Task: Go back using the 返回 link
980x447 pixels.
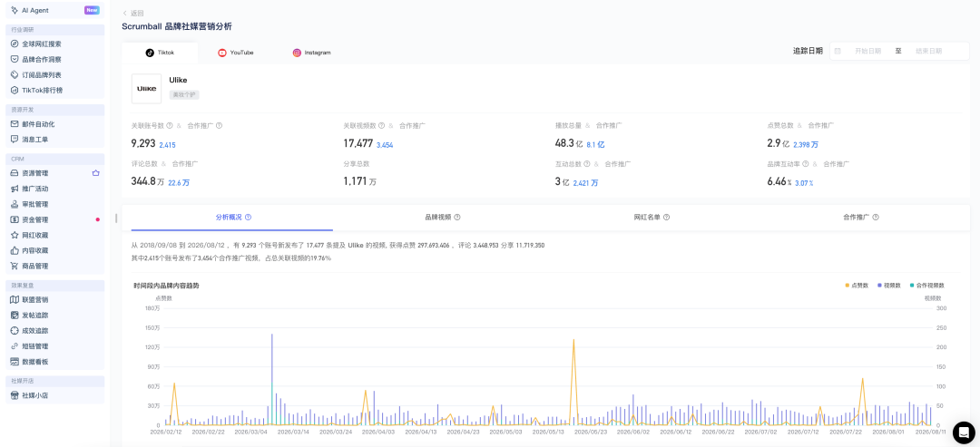Action: tap(133, 13)
